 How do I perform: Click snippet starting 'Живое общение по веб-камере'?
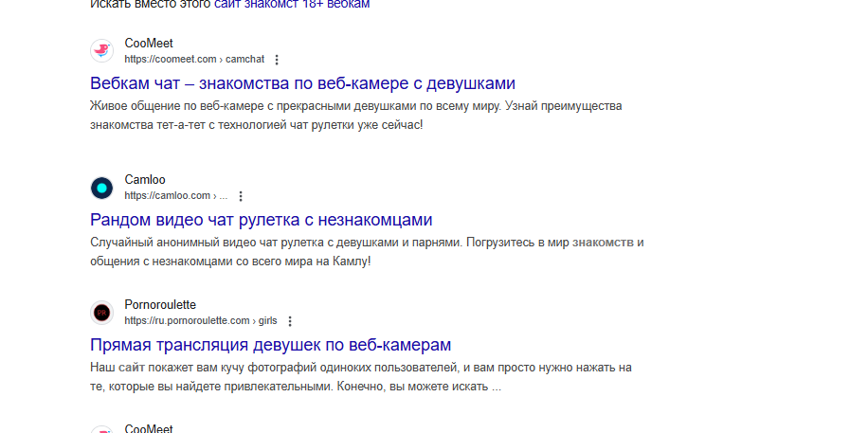coord(356,116)
